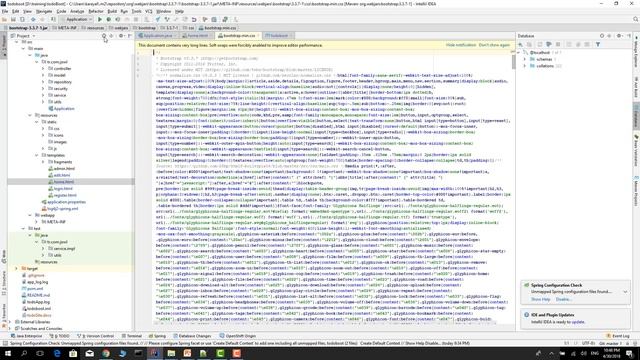640x360 pixels.
Task: Expand the controller package in the tree
Action: (43, 69)
